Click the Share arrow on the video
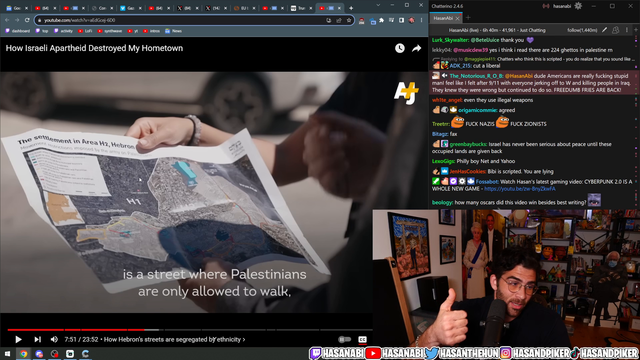The image size is (640, 360). [x=416, y=48]
